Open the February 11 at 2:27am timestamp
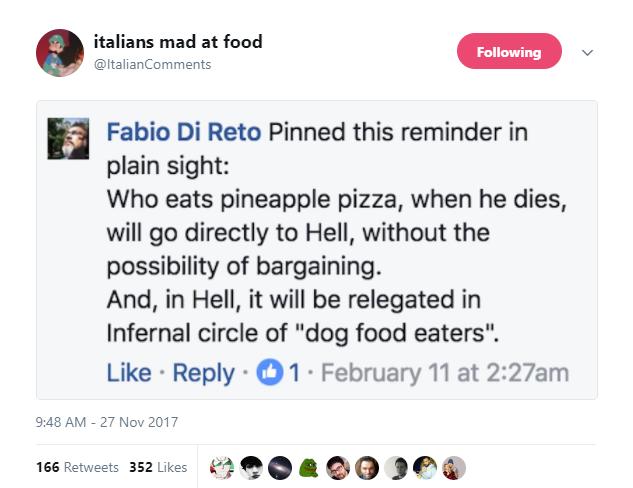The height and width of the screenshot is (488, 633). [x=443, y=373]
